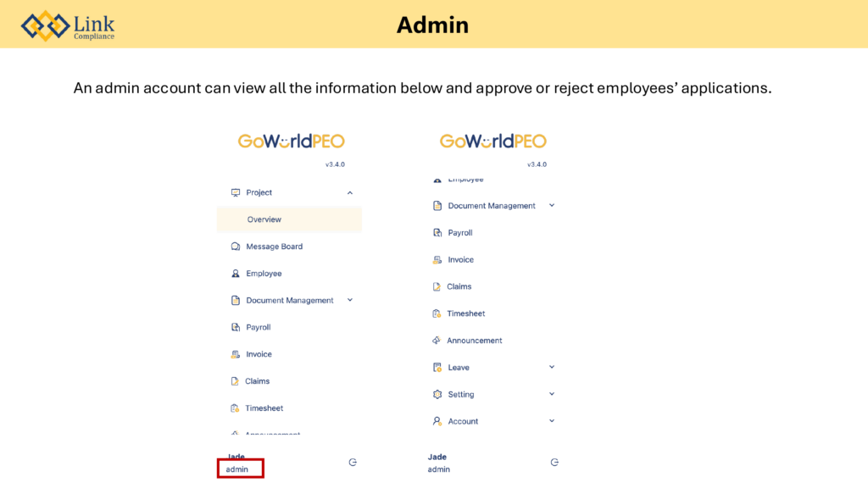868x488 pixels.
Task: Click the Message Board chat icon
Action: (x=236, y=247)
